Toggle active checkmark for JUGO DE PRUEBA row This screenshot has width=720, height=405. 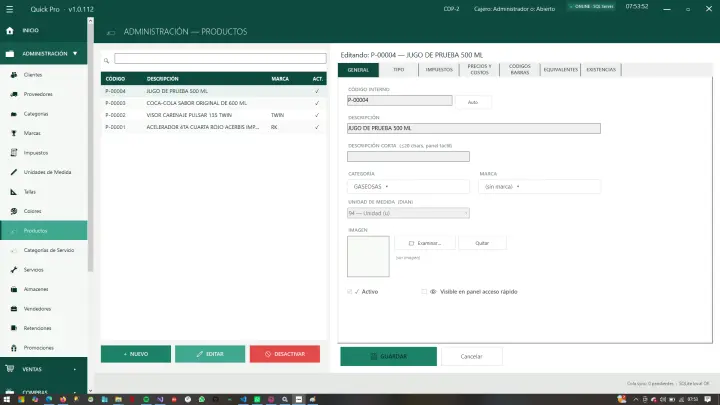(x=317, y=91)
